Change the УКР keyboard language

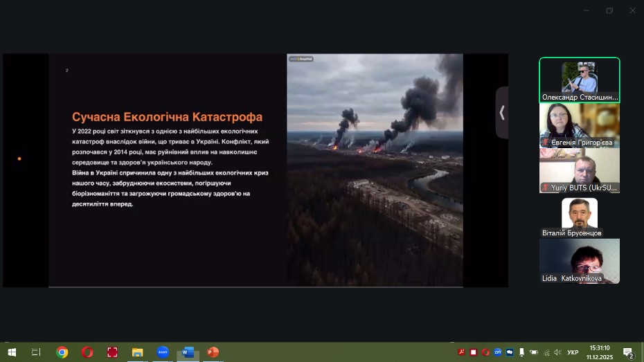pos(573,352)
